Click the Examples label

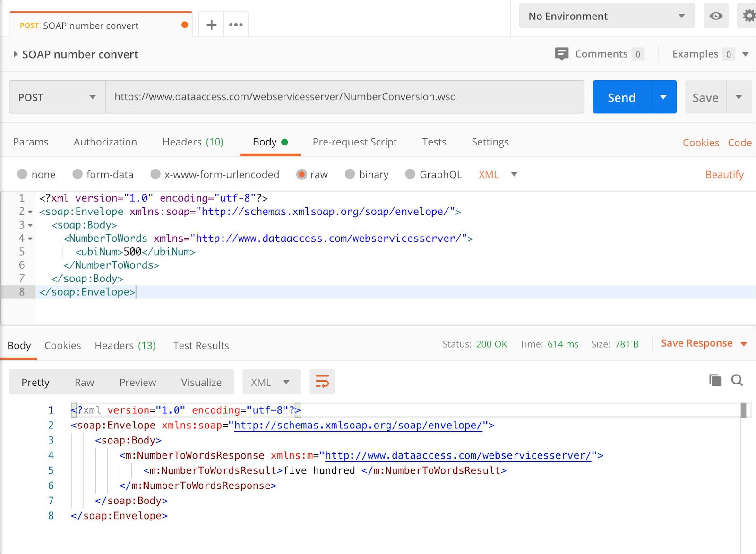tap(695, 54)
